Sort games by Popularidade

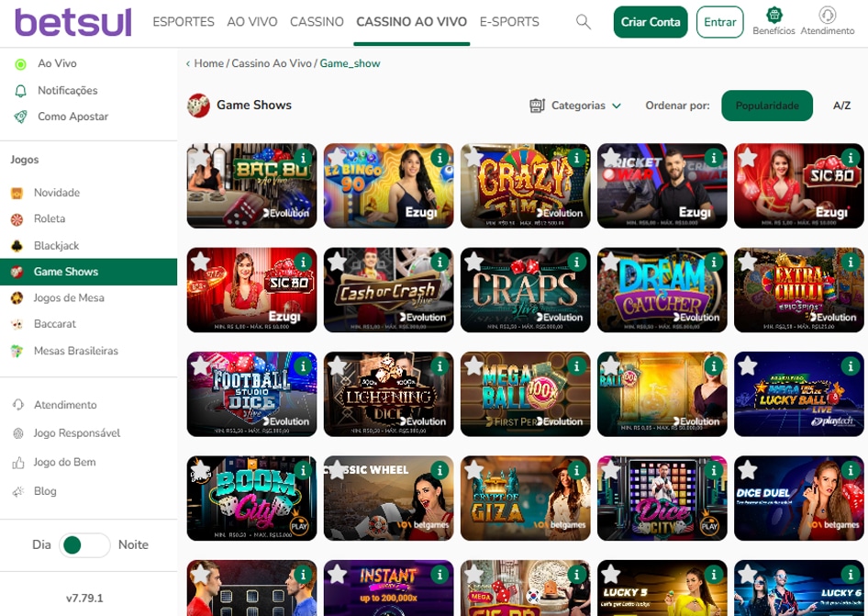click(x=766, y=106)
